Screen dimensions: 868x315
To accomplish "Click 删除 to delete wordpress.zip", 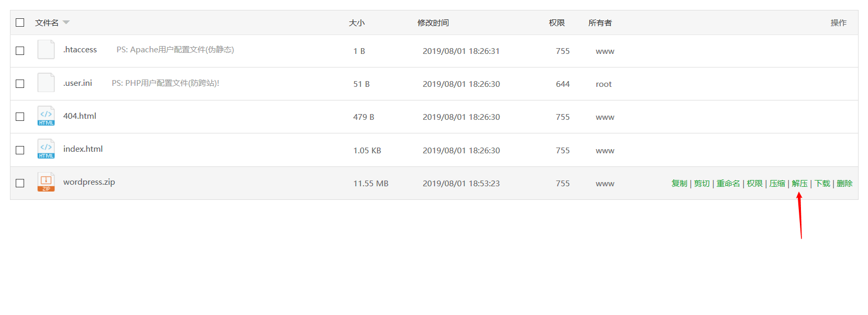I will pos(844,184).
